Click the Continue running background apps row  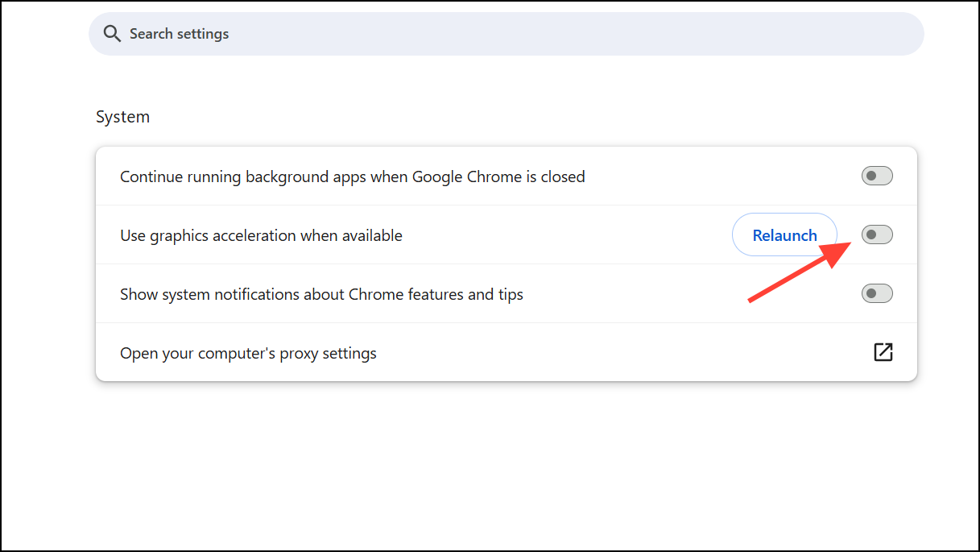[x=353, y=176]
